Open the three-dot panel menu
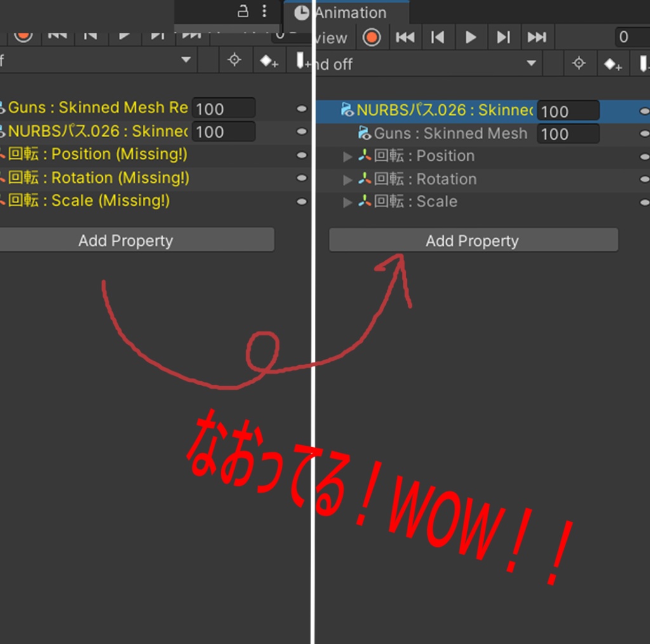650x644 pixels. click(265, 12)
